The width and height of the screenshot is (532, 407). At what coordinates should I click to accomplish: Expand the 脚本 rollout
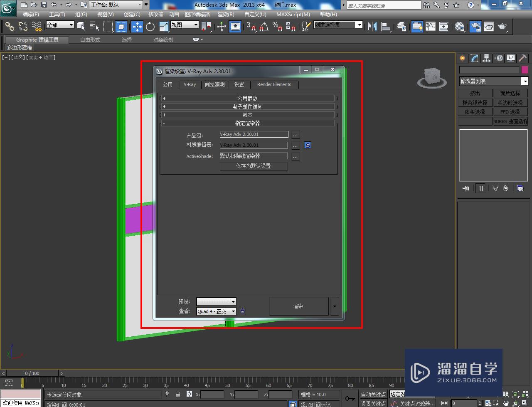coord(247,115)
